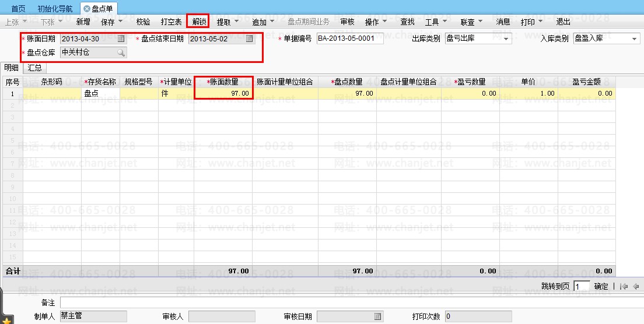Click the 账面数量 cell in row 1

(x=223, y=93)
